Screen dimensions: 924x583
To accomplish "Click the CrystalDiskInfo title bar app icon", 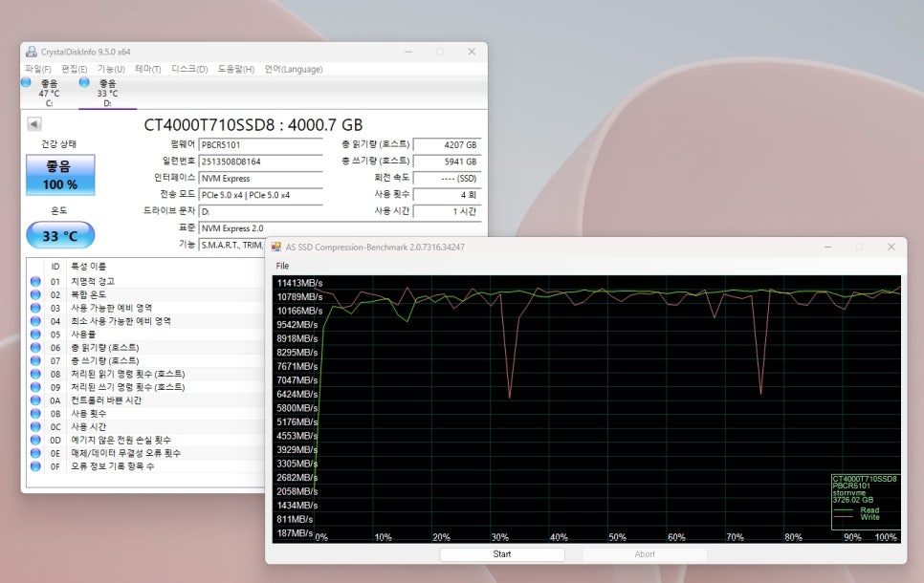I will 32,52.
